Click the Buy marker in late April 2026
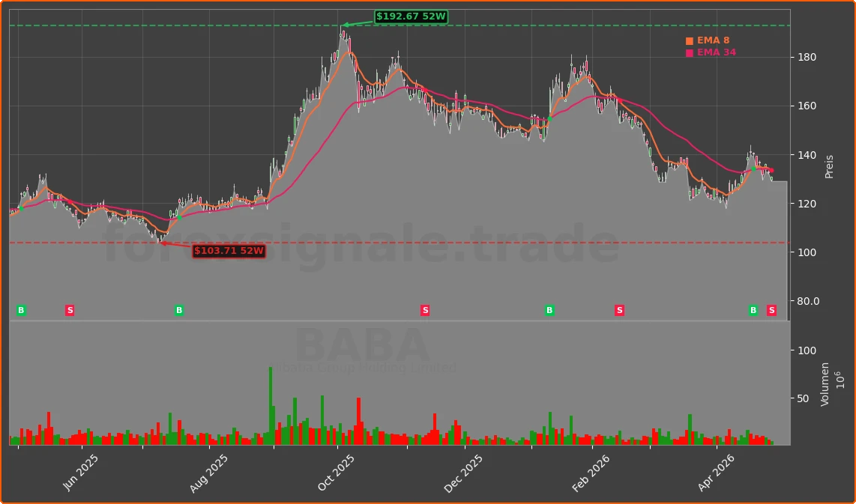 click(x=753, y=310)
